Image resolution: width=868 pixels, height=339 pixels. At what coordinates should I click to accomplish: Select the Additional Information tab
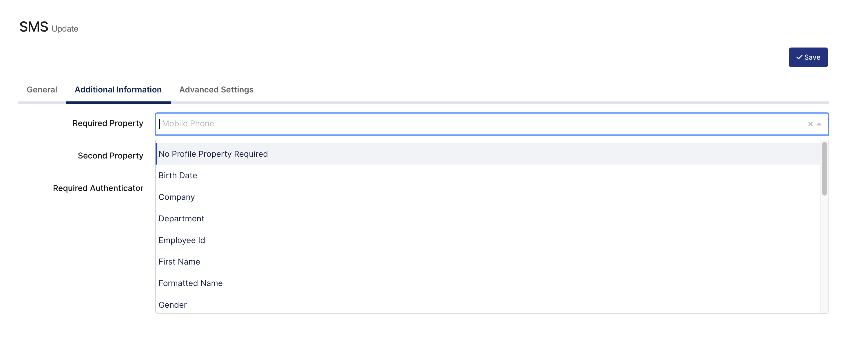click(x=118, y=90)
